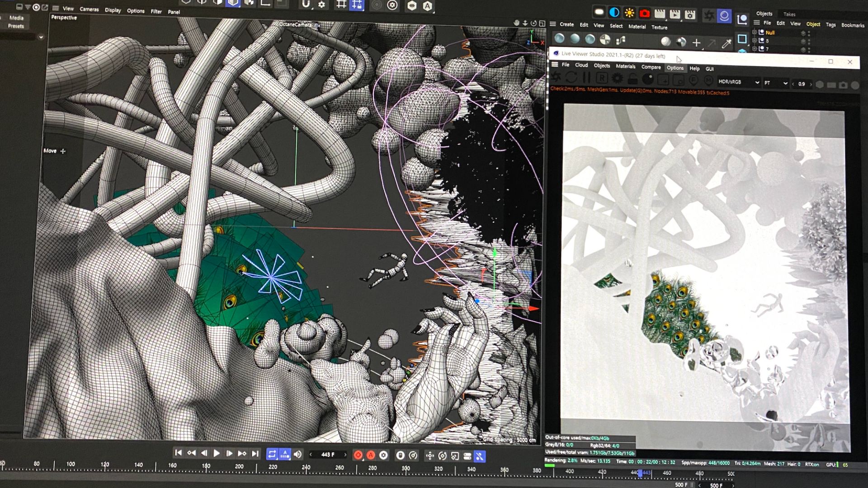This screenshot has width=868, height=488.
Task: Click the current frame 443 F field
Action: coord(328,455)
